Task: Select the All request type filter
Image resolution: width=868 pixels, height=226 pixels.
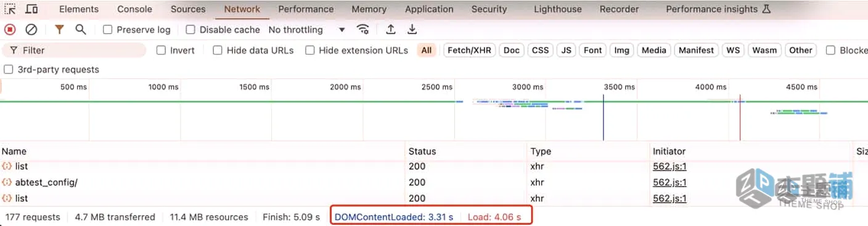Action: 427,51
